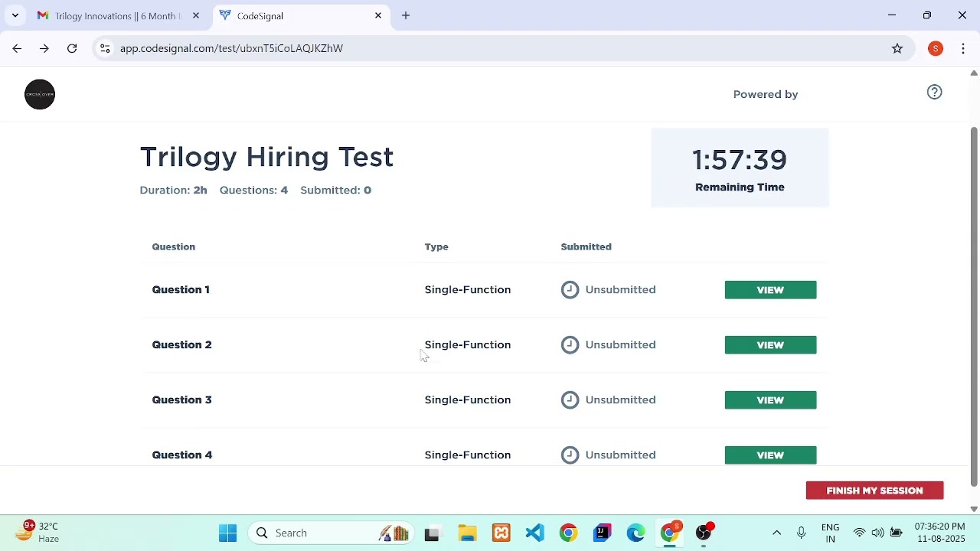The image size is (980, 551).
Task: Click the Submitted column header
Action: click(586, 246)
